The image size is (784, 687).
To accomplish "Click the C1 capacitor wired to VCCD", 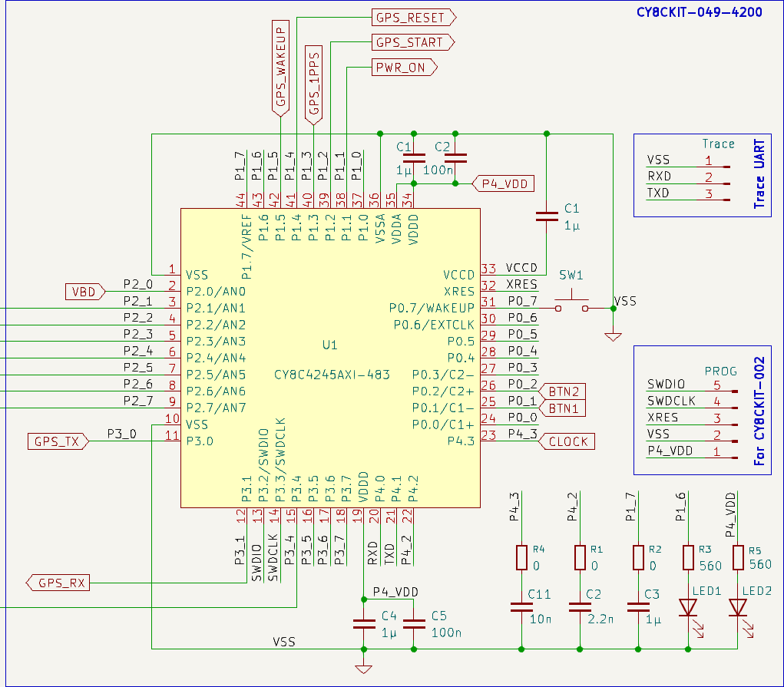I will 547,216.
